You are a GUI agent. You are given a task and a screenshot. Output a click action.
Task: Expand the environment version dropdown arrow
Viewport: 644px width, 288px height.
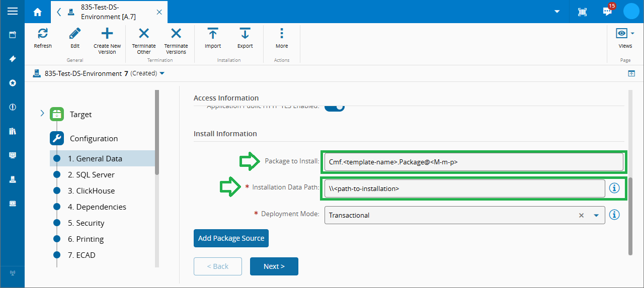(162, 73)
